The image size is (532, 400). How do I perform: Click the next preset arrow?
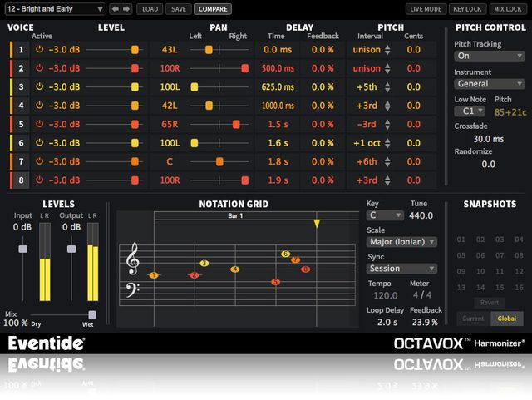tap(126, 9)
